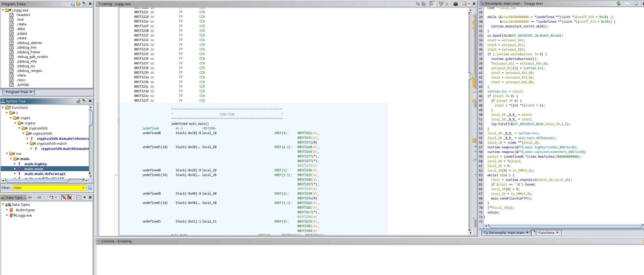
Task: Select the mouse cursor tool in Listing
Action: [x=432, y=4]
